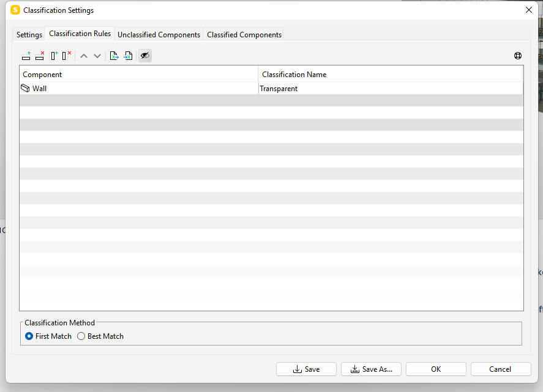
Task: Select the Wall cell in Component column
Action: (x=139, y=88)
